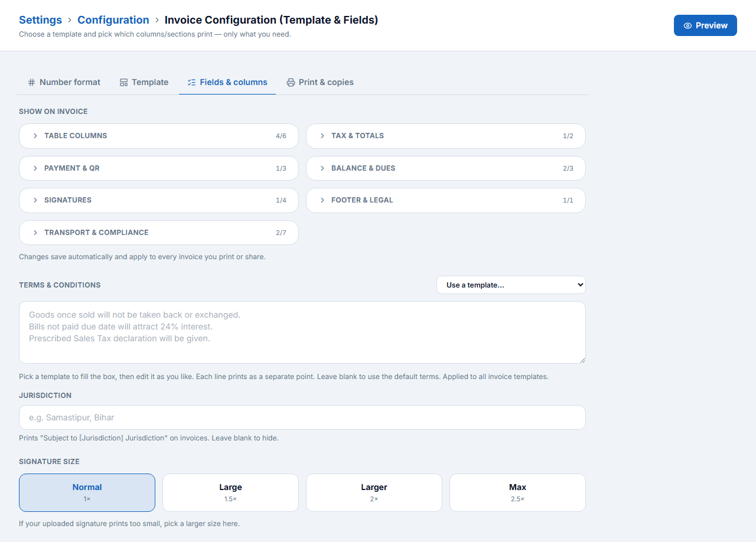Expand the FOOTER & LEGAL section
756x542 pixels.
pos(446,200)
